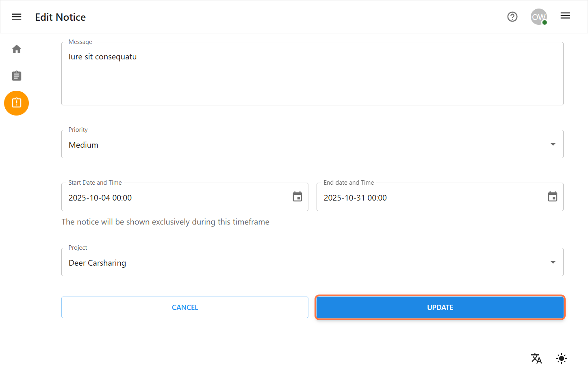The height and width of the screenshot is (371, 588).
Task: Select the highlighted Notices icon in sidebar
Action: point(16,103)
